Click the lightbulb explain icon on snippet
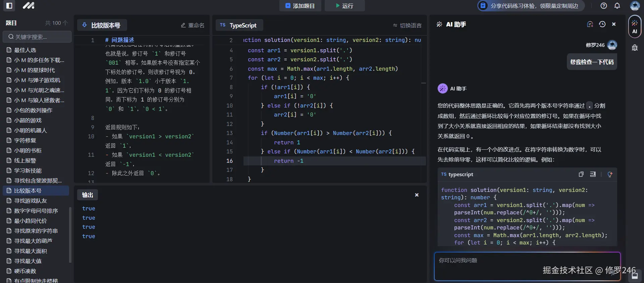 [610, 174]
